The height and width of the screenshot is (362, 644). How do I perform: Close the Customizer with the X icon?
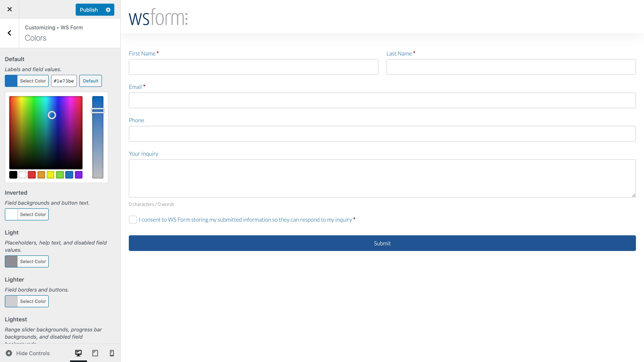click(9, 9)
